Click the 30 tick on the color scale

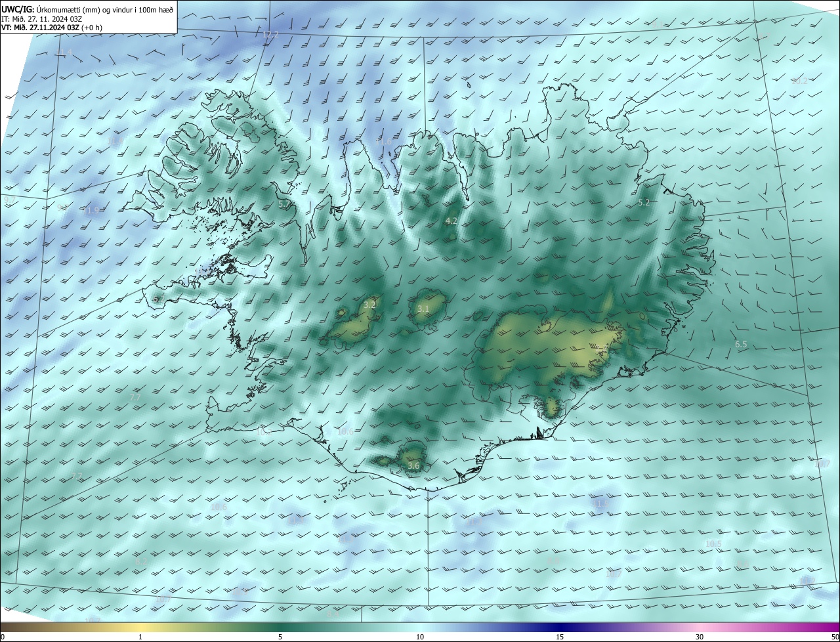tap(700, 637)
